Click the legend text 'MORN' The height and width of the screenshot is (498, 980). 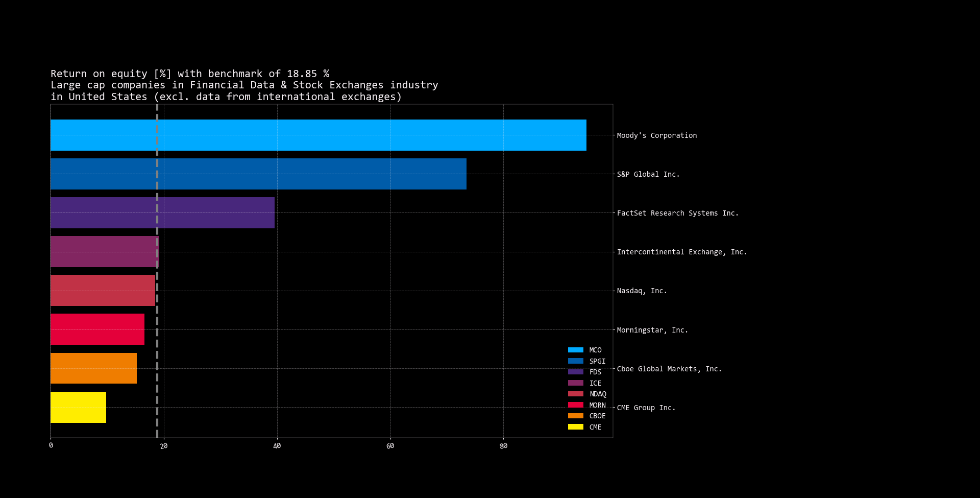point(598,405)
